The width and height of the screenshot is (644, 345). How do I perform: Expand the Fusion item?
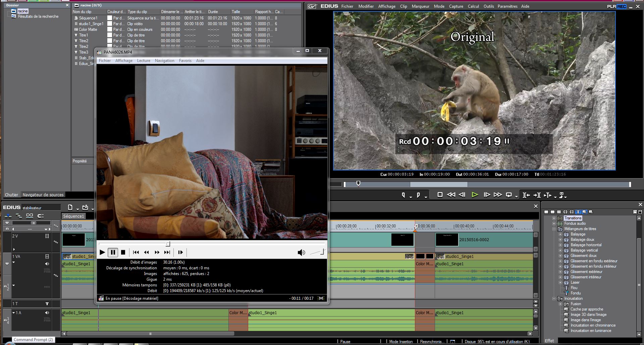(560, 304)
